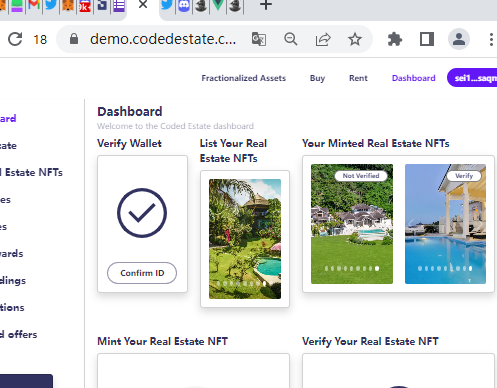Open the Extensions puzzle icon

(x=395, y=39)
